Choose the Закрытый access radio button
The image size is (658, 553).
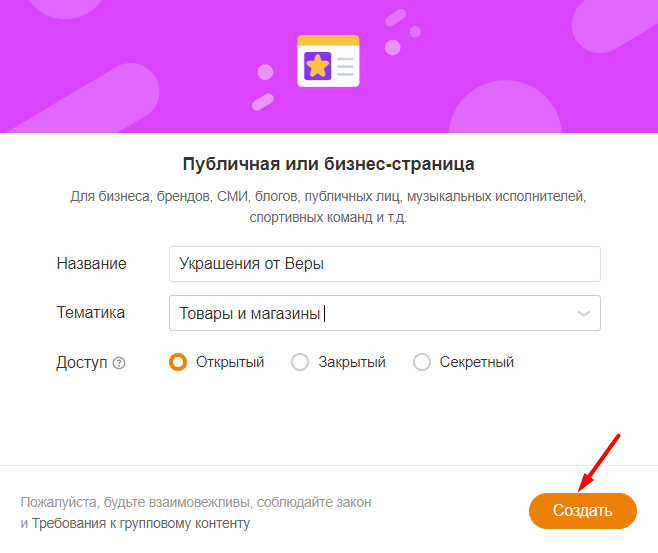click(300, 362)
